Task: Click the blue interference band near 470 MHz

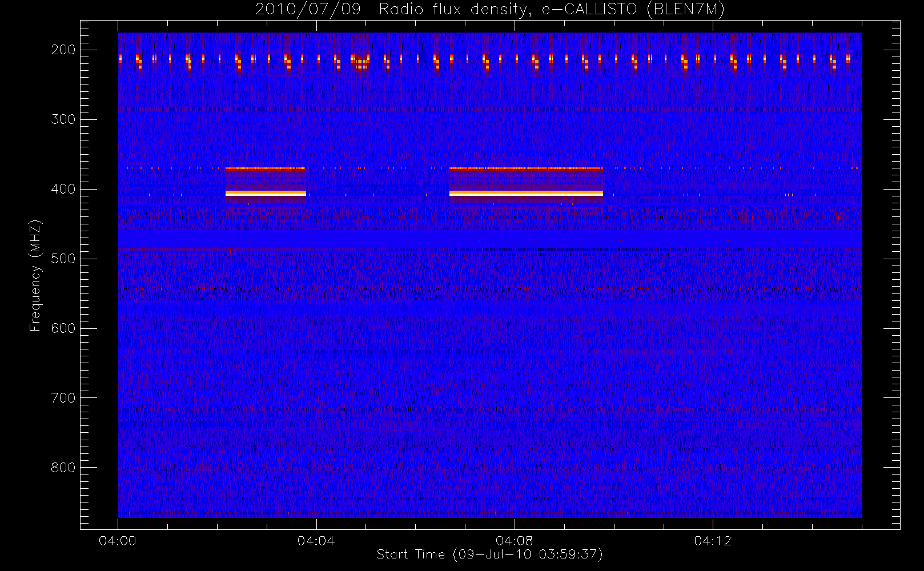Action: click(x=490, y=239)
